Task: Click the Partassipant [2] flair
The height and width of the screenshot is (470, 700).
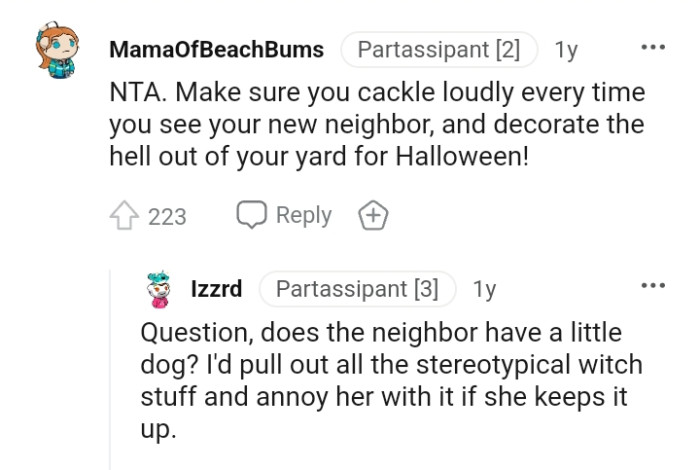Action: [439, 49]
